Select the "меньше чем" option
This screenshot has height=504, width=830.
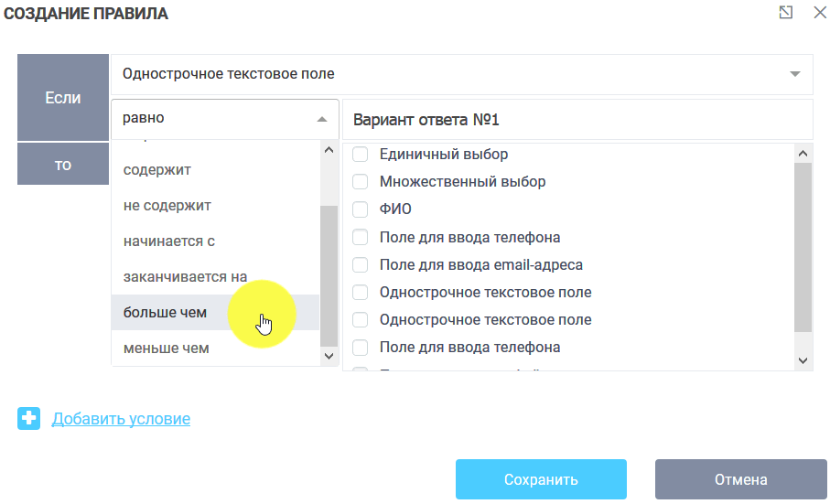coord(167,349)
